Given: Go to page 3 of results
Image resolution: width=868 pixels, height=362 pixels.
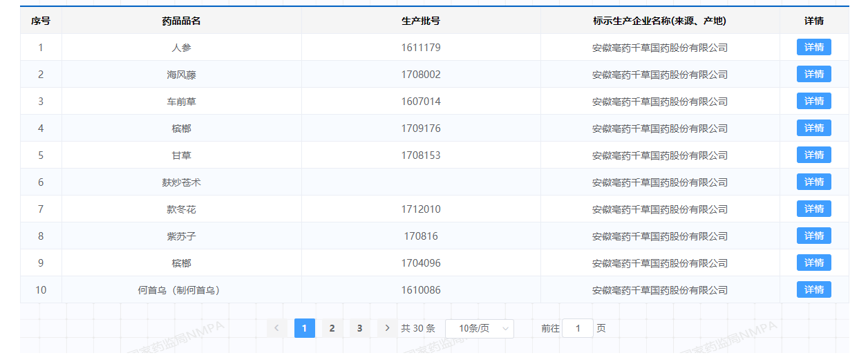Looking at the screenshot, I should 359,328.
